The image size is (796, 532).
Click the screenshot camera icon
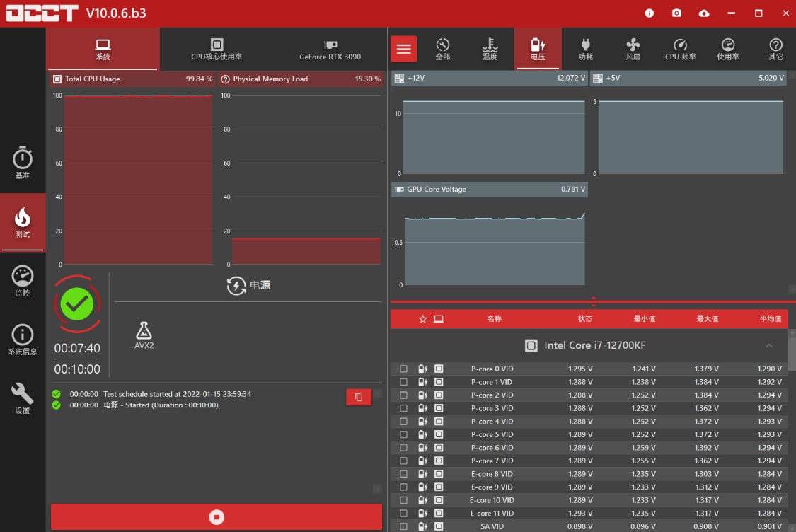coord(676,13)
